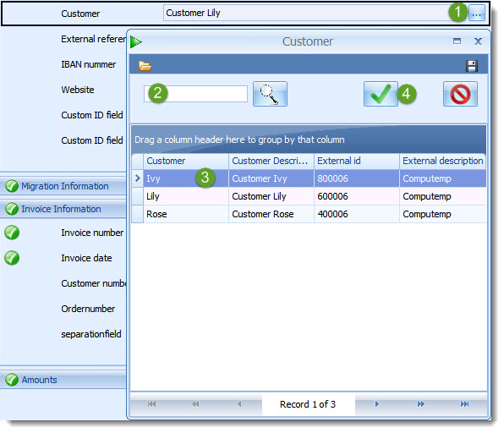The width and height of the screenshot is (504, 433).
Task: Click the save floppy disk icon
Action: pyautogui.click(x=472, y=66)
